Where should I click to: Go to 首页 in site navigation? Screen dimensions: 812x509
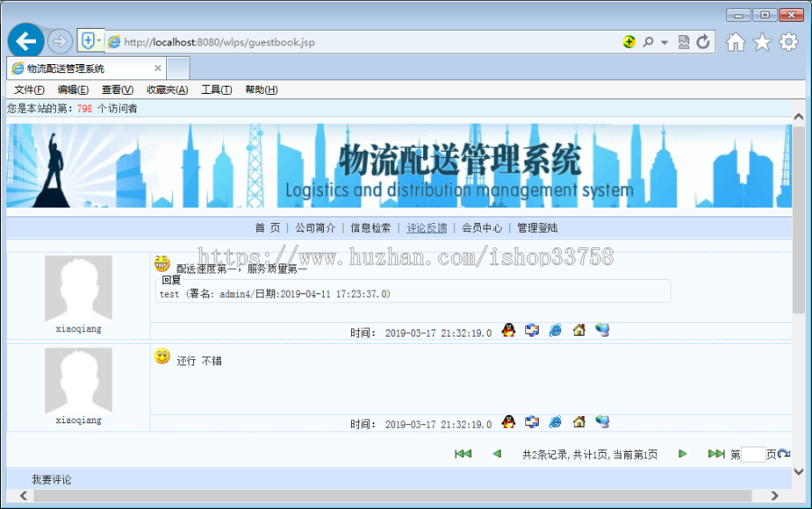268,227
